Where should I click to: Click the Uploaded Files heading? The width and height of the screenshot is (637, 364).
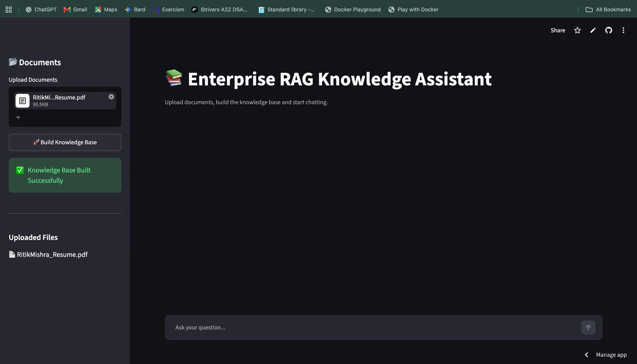coord(33,237)
